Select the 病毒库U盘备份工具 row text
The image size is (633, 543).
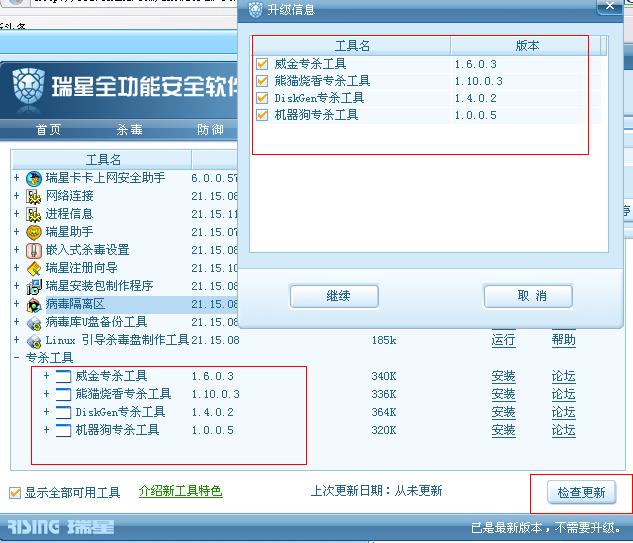(96, 322)
